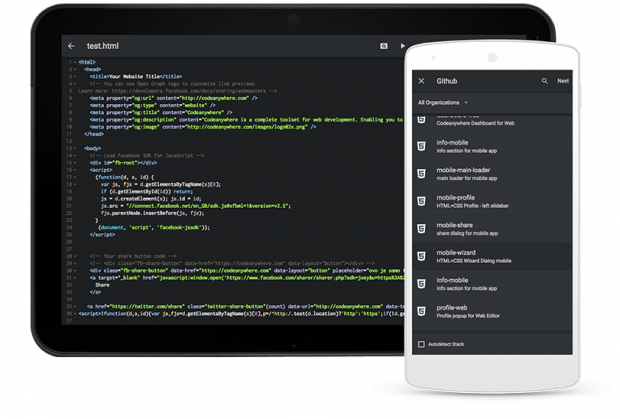The width and height of the screenshot is (620, 419).
Task: Click the og:type meta tag line
Action: [152, 105]
